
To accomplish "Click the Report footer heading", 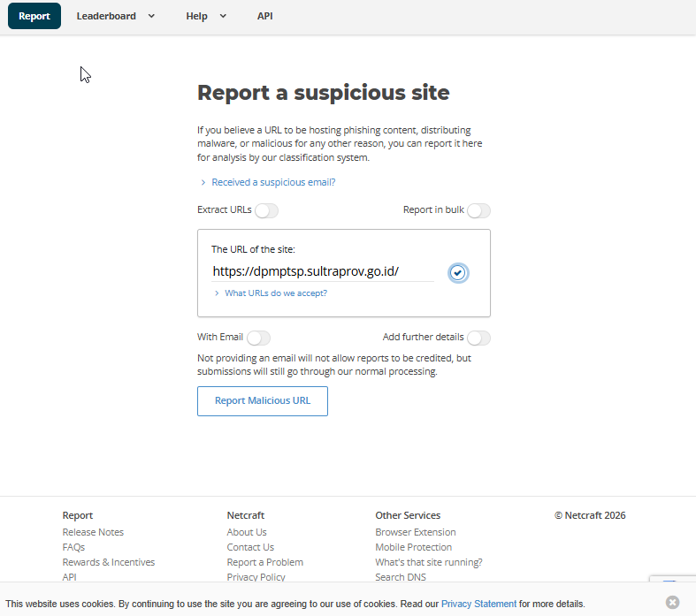I will point(78,515).
